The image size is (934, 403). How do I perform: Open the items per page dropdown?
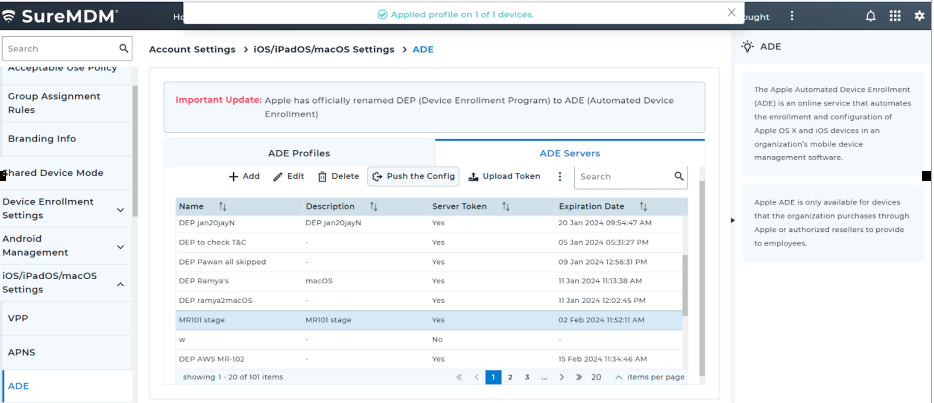619,377
